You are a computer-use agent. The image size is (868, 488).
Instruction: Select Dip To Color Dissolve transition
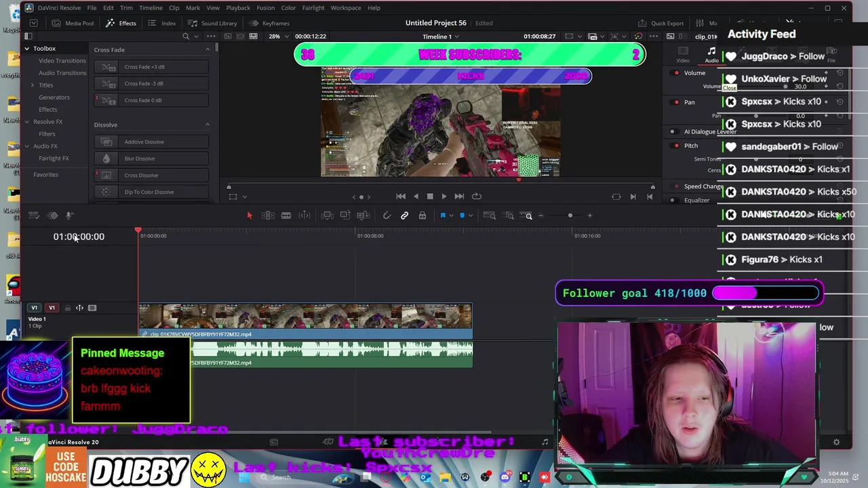click(x=151, y=192)
